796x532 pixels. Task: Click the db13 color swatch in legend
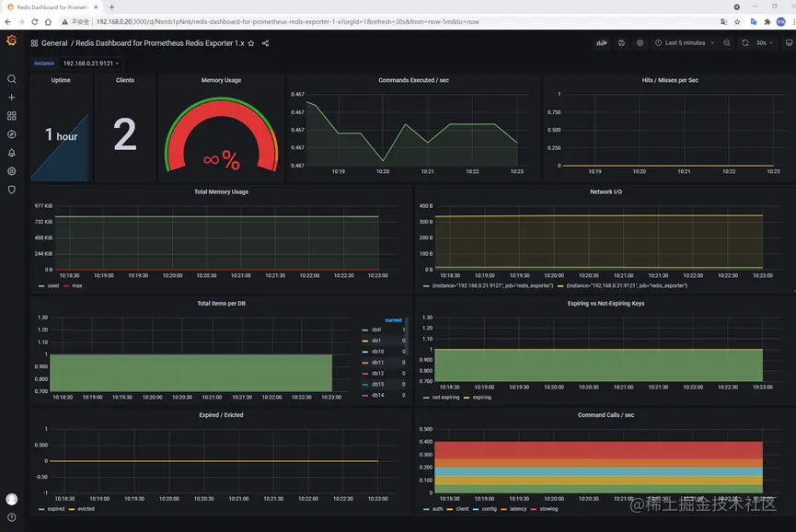[365, 385]
